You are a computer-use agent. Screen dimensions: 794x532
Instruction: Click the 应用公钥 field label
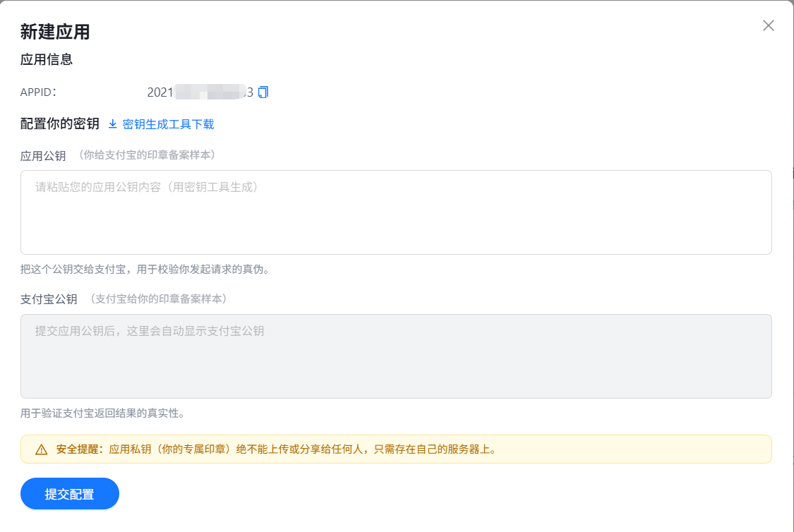(x=43, y=155)
